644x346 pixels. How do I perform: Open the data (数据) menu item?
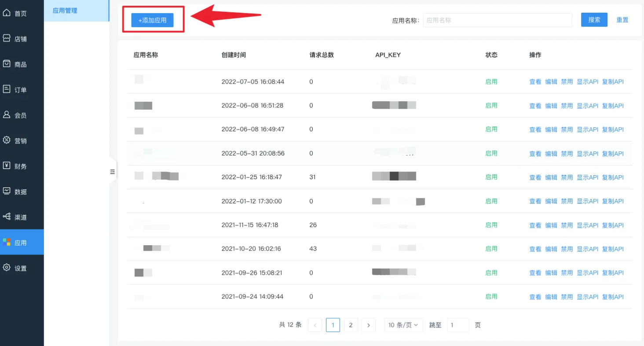click(20, 192)
